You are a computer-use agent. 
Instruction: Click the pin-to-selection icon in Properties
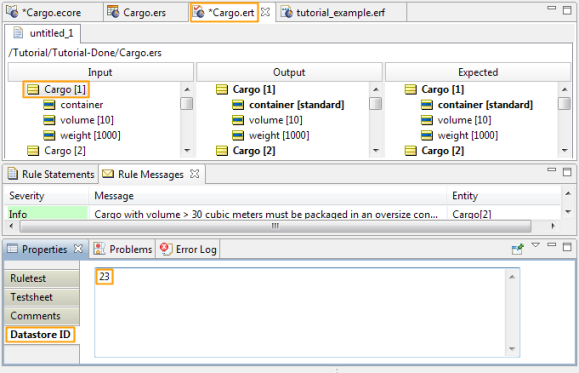[517, 249]
